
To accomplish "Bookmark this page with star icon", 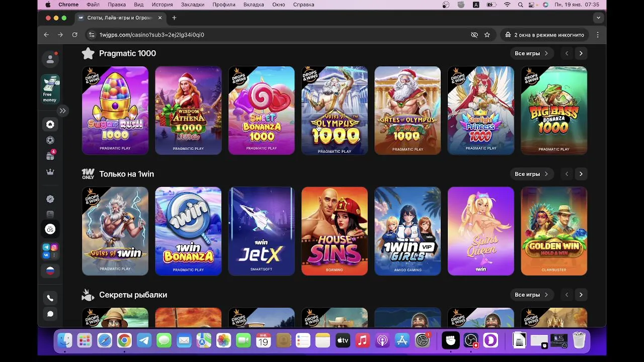I will 487,35.
